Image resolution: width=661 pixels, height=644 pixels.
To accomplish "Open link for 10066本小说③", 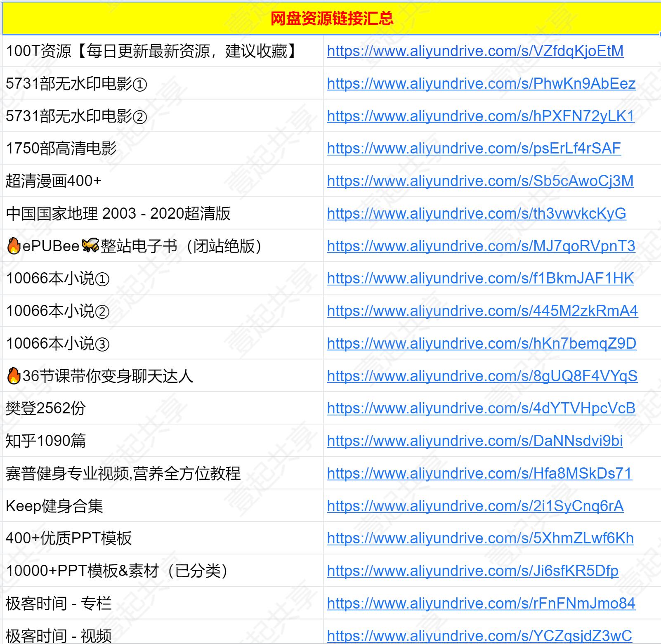I will 481,344.
